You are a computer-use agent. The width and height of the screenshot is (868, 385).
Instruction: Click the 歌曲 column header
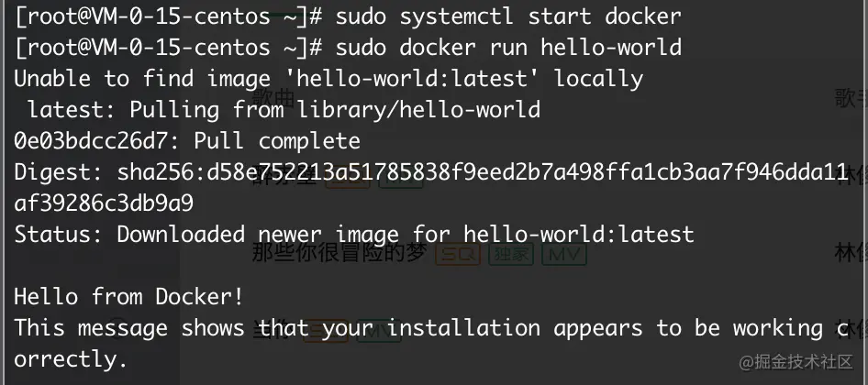click(274, 97)
